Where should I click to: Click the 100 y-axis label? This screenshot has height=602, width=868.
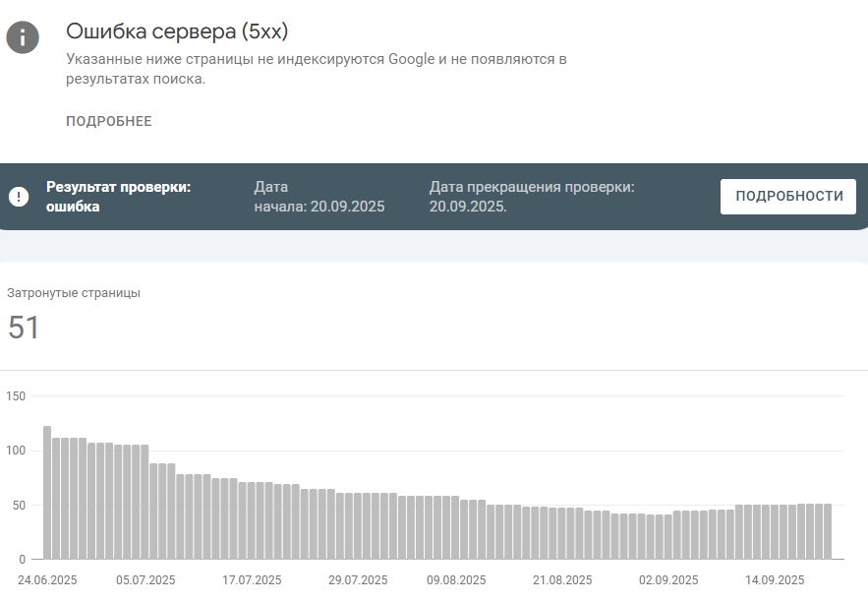click(16, 451)
